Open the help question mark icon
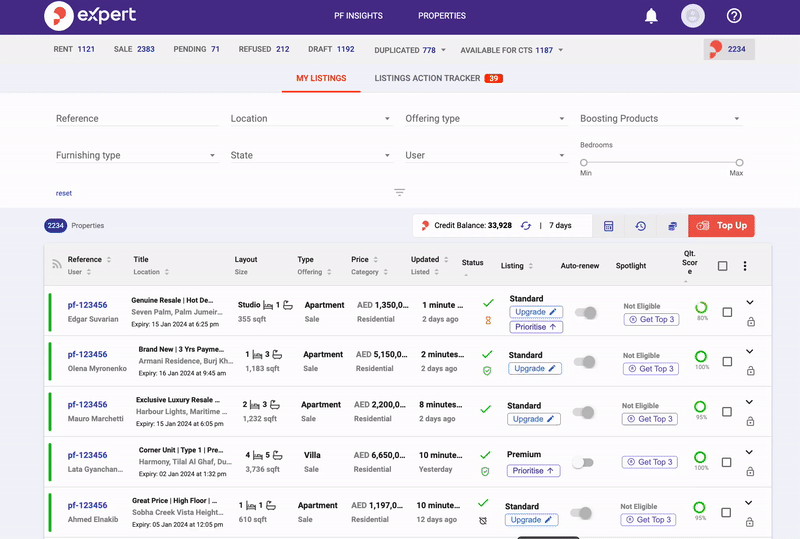This screenshot has width=800, height=539. click(x=734, y=16)
